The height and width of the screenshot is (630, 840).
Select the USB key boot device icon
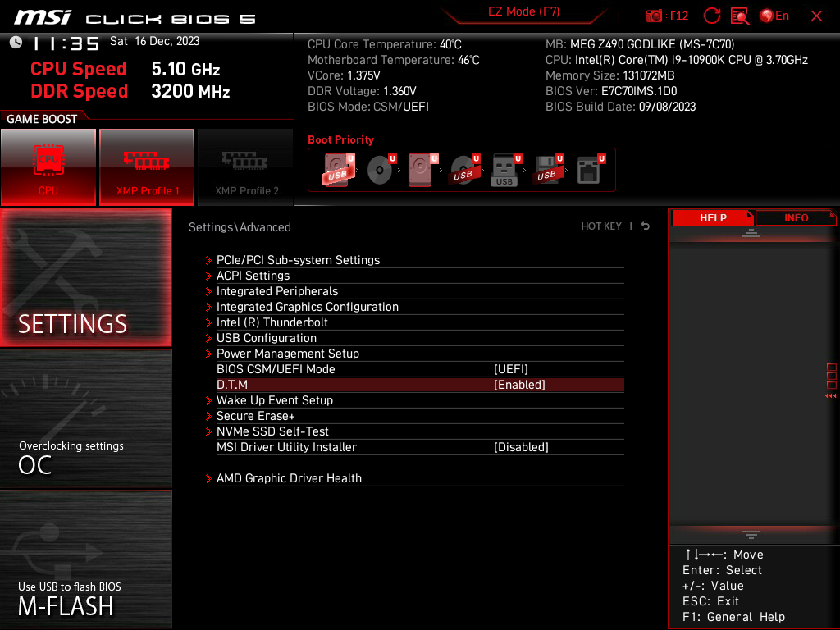click(x=505, y=170)
